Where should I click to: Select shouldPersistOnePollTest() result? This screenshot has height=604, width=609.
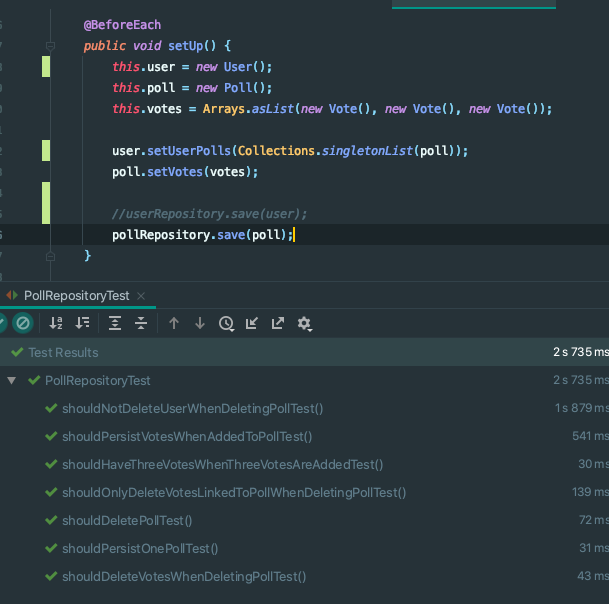tap(304, 548)
